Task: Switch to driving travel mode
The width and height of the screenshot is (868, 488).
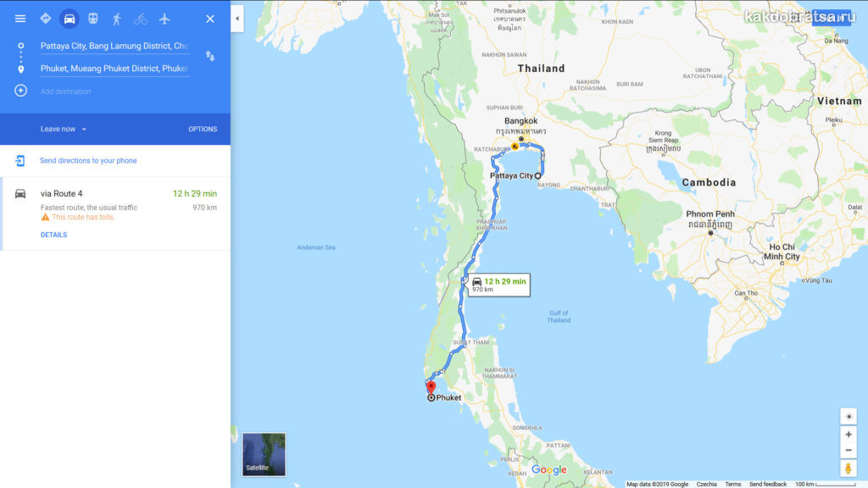Action: [x=70, y=19]
